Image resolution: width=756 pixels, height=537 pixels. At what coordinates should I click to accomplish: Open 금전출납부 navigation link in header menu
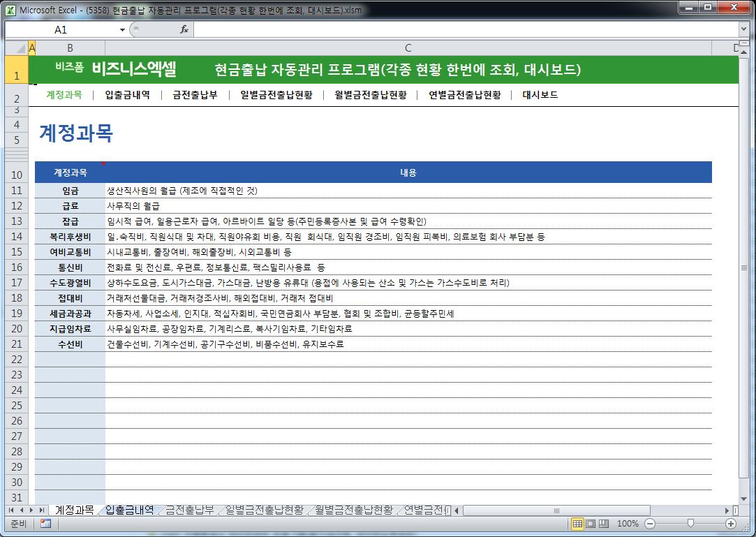tap(195, 94)
